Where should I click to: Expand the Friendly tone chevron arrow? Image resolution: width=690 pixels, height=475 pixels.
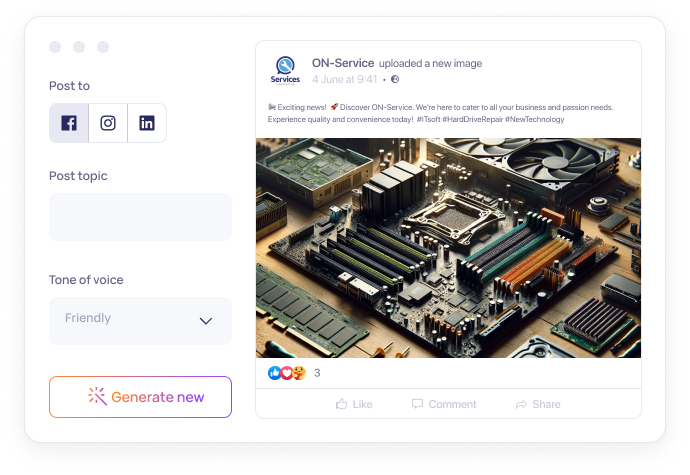tap(206, 321)
